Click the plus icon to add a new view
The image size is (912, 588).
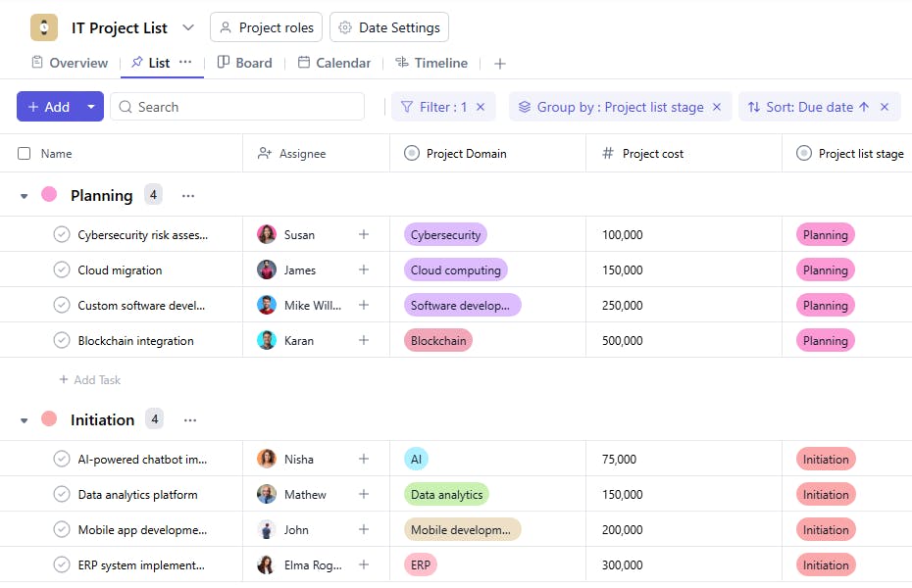pyautogui.click(x=500, y=63)
